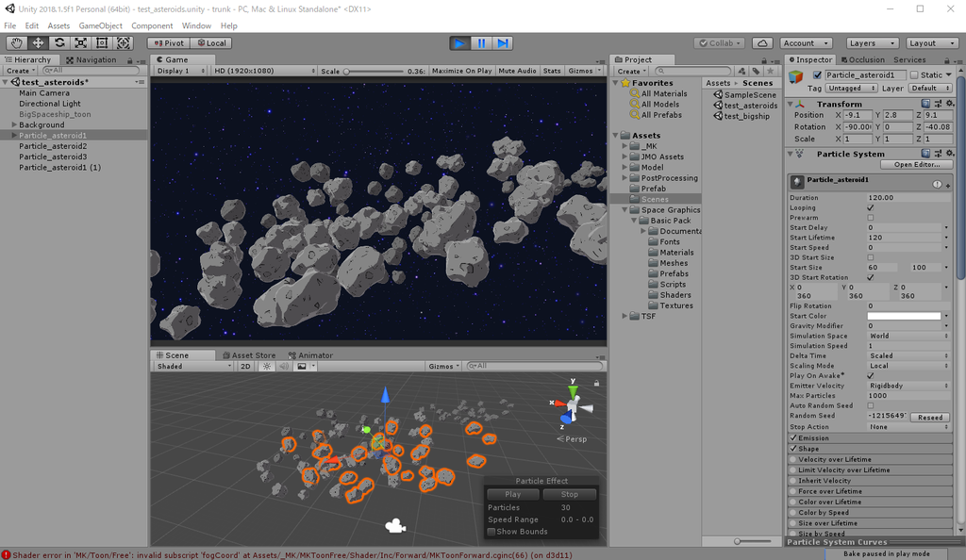Toggle the Mute Audio button
The image size is (966, 560).
tap(517, 71)
